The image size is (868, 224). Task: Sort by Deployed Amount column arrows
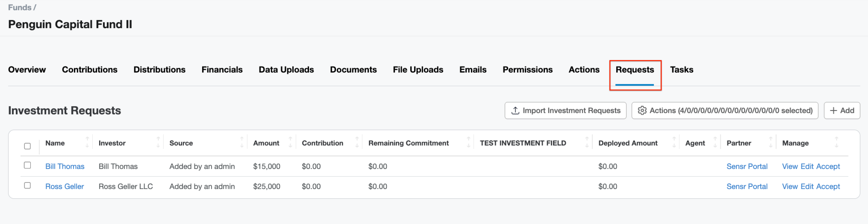click(674, 143)
